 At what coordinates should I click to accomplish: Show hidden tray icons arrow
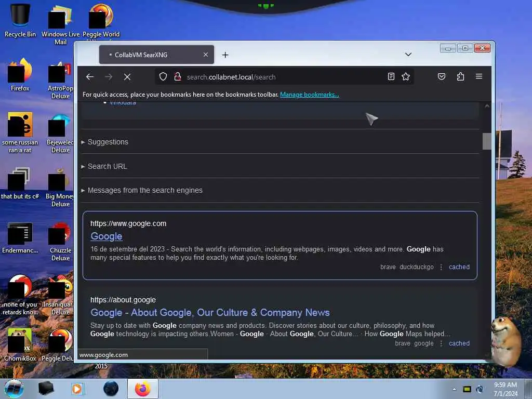pyautogui.click(x=454, y=389)
